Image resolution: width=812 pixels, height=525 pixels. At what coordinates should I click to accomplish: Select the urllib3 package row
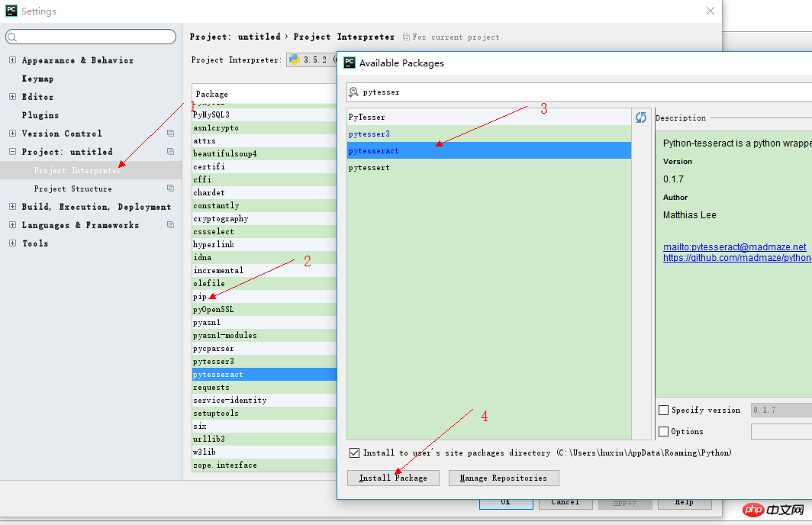pyautogui.click(x=265, y=439)
